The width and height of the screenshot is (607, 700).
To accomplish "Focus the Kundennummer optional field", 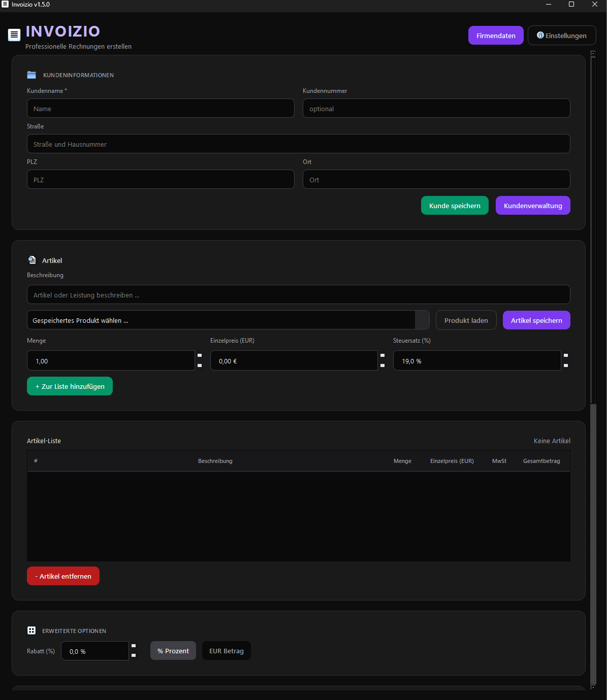I will (436, 108).
